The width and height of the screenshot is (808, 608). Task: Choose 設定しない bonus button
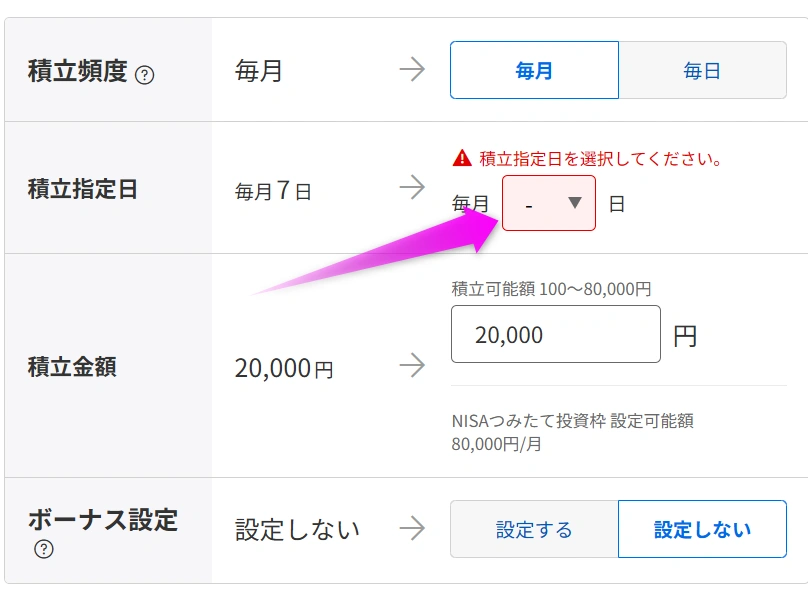pos(702,529)
